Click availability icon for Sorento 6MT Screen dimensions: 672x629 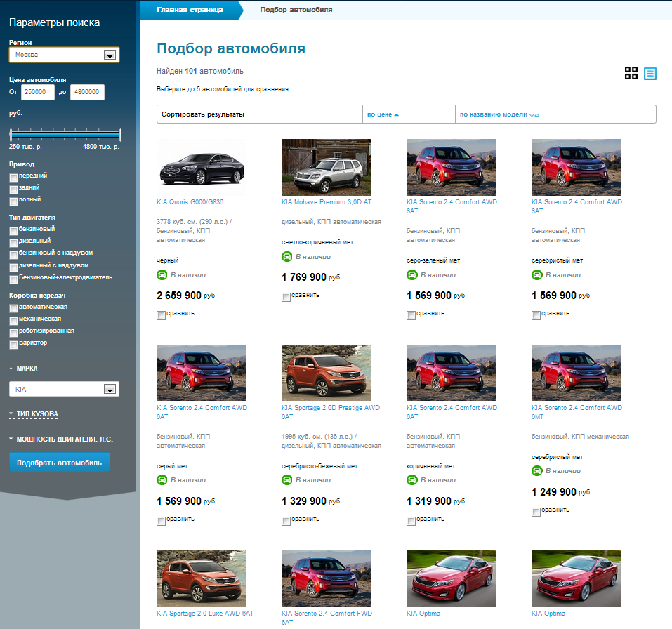536,471
